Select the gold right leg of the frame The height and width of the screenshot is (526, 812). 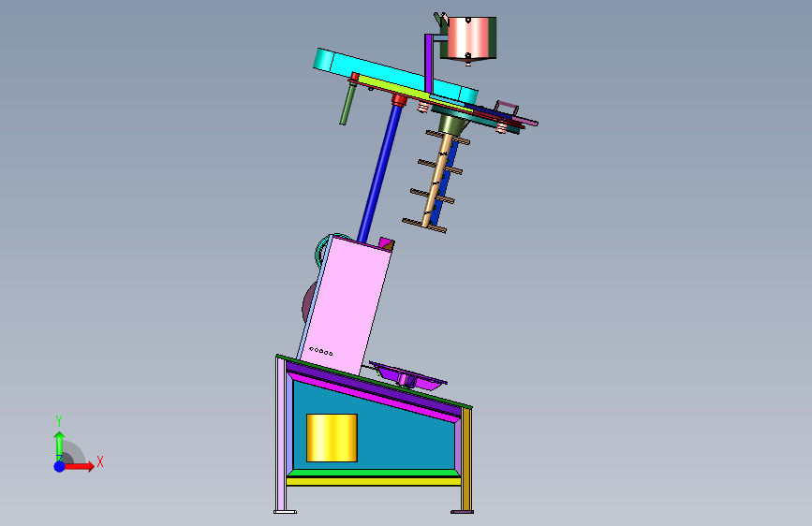[466, 459]
